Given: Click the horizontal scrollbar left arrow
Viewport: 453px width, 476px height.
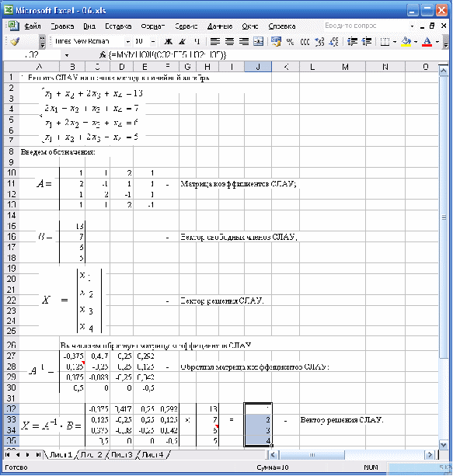Looking at the screenshot, I should (x=273, y=454).
